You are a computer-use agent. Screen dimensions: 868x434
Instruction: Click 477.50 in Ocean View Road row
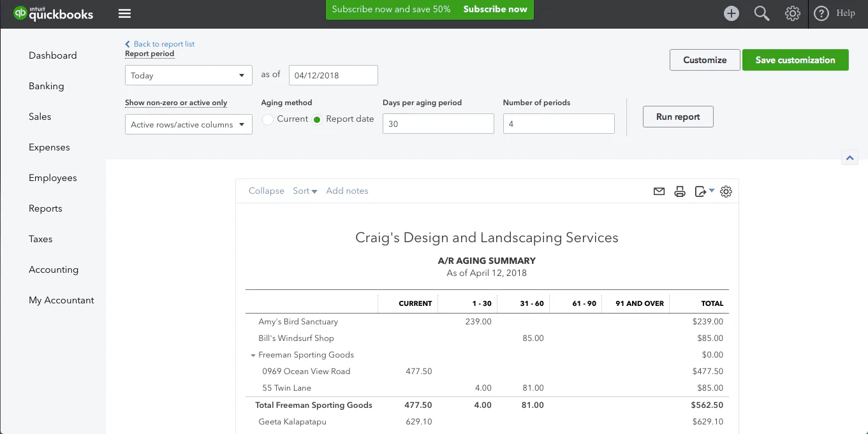(x=419, y=372)
